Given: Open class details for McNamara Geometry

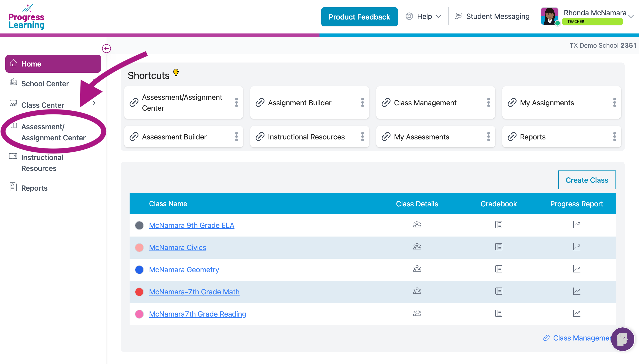Looking at the screenshot, I should click(x=417, y=269).
